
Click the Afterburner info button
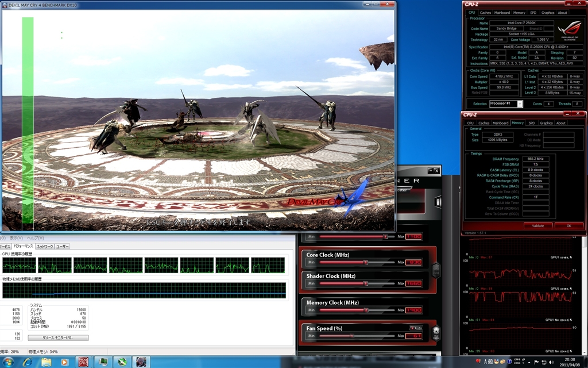tap(437, 202)
